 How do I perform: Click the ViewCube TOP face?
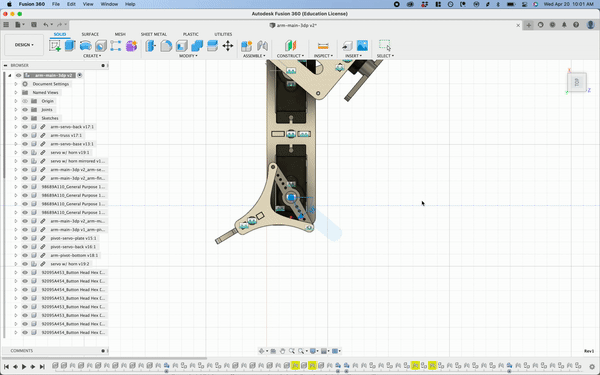point(577,82)
